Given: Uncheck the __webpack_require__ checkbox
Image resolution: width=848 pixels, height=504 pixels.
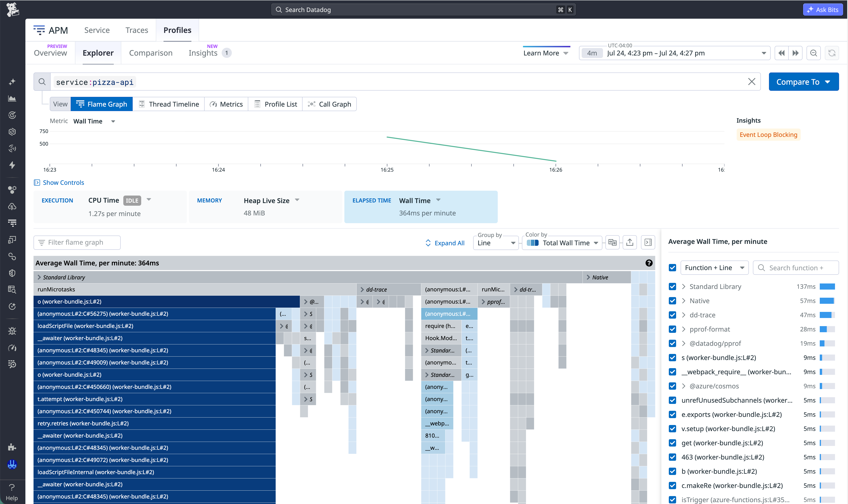Looking at the screenshot, I should (672, 372).
